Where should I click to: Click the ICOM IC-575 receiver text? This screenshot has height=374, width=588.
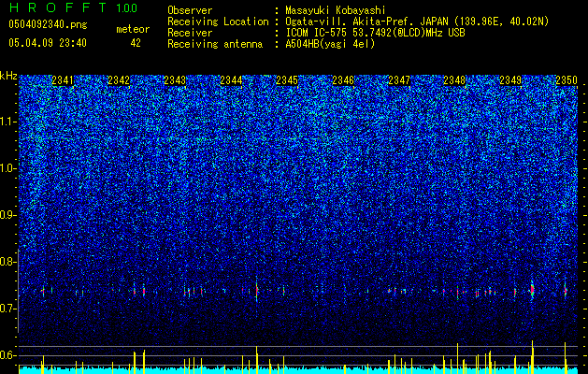375,33
